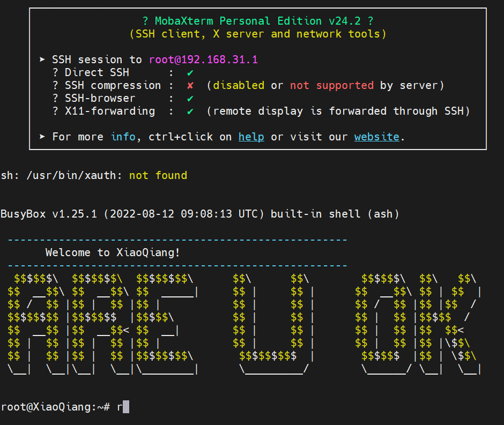
Task: Click the Welcome to XiaoQiang! banner text
Action: (113, 252)
